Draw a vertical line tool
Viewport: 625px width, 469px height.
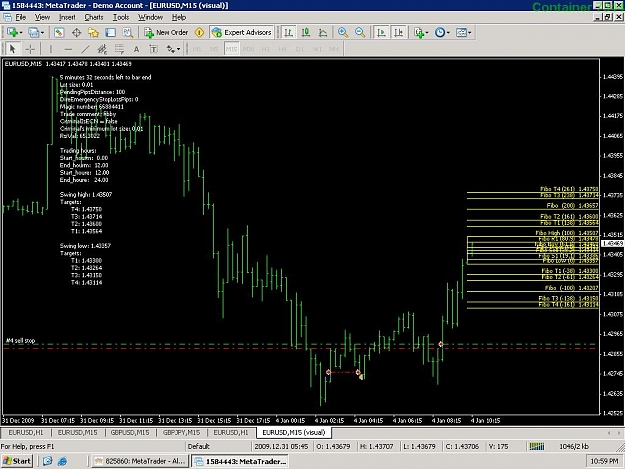click(51, 49)
